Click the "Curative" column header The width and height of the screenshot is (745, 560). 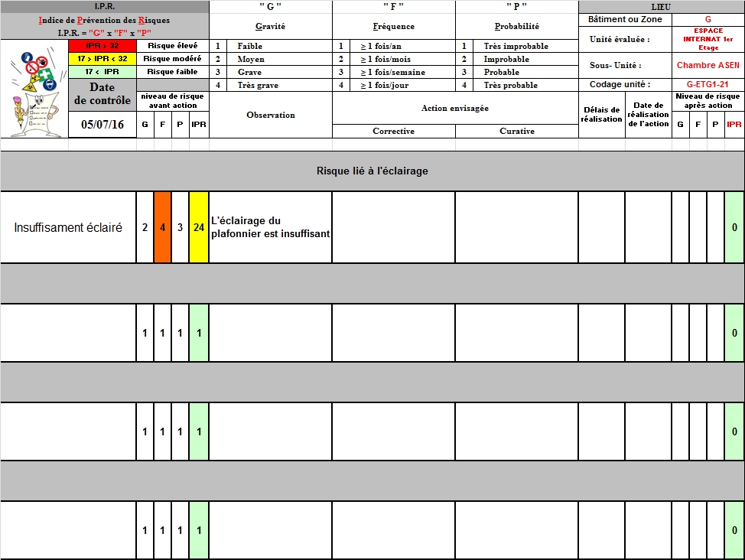(516, 132)
